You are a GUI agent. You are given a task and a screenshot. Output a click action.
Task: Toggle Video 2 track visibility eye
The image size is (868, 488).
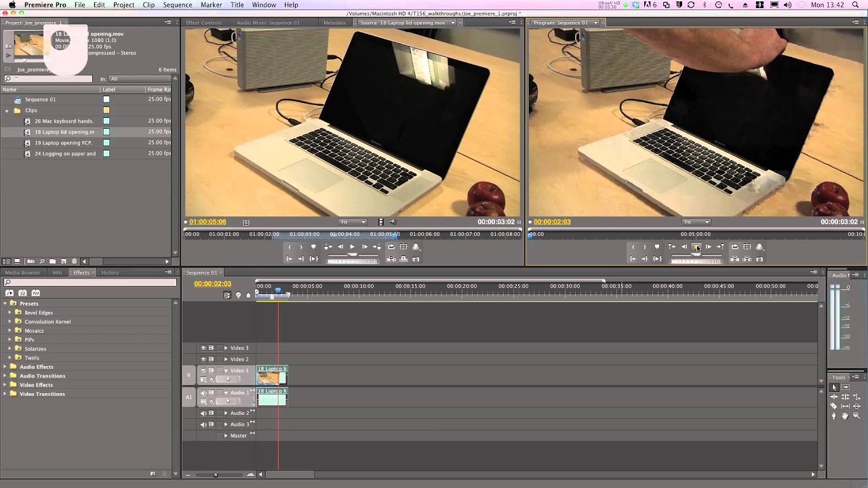203,359
